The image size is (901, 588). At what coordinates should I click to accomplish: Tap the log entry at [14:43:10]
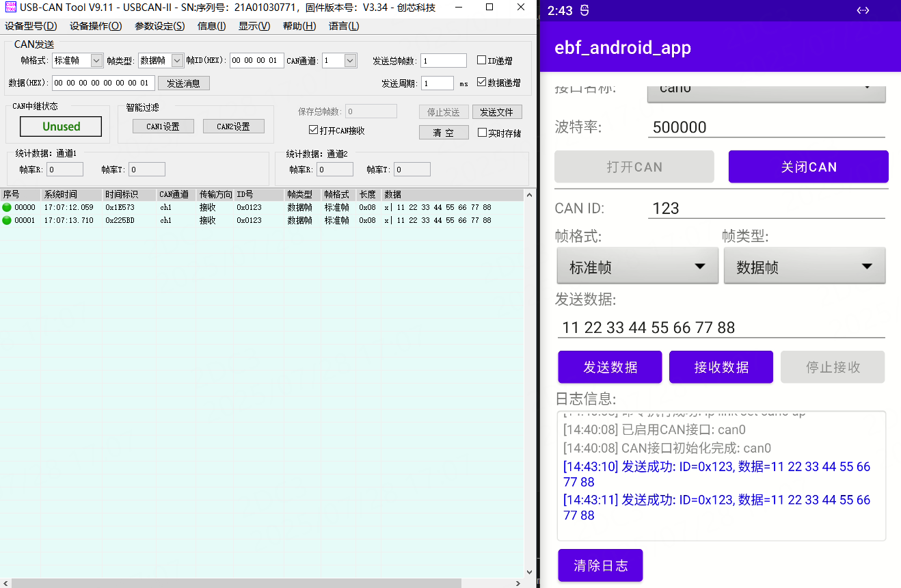(x=716, y=475)
